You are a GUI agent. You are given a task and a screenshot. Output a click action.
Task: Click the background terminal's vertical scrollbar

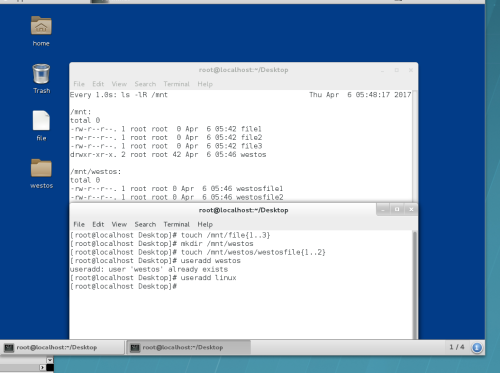(415, 146)
